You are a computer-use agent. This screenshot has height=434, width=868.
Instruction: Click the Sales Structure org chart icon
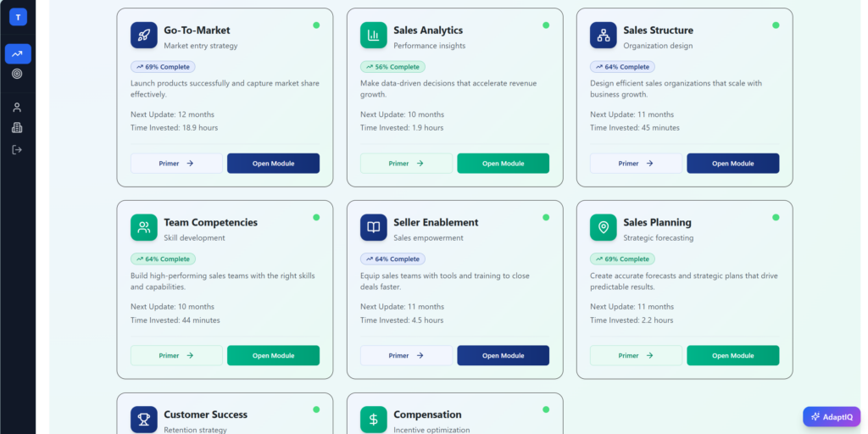604,35
